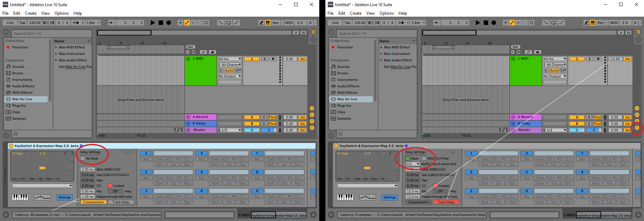Click Get Max for Live Pack link, left window
The width and height of the screenshot is (644, 221).
[75, 67]
